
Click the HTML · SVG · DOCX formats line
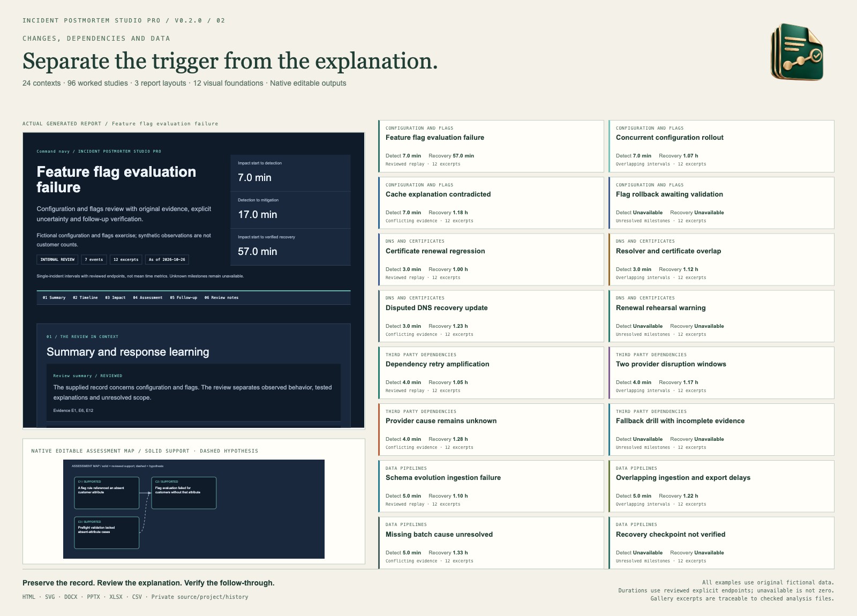(136, 597)
